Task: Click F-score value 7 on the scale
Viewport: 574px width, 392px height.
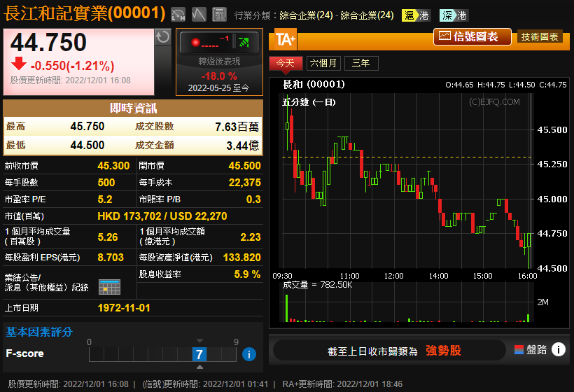Action: (199, 354)
